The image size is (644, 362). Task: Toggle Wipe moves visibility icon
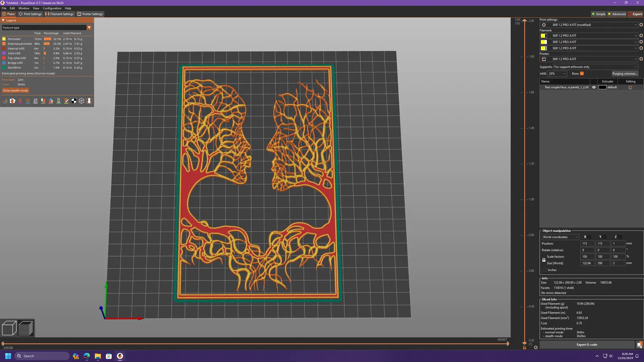point(12,101)
